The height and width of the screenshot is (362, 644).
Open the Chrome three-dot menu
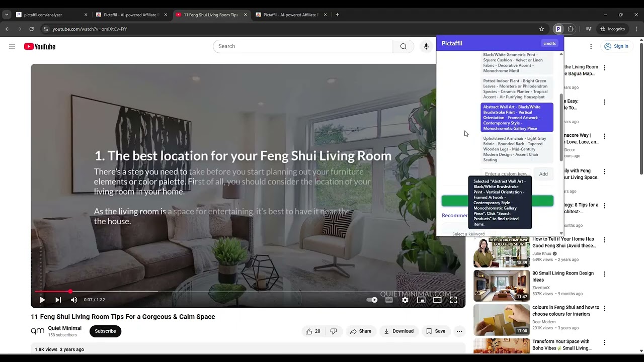(636, 29)
